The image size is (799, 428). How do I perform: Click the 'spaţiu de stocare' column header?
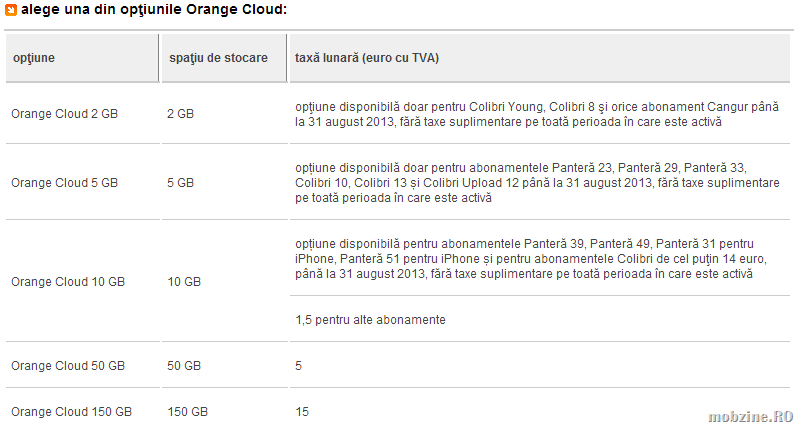click(x=218, y=58)
